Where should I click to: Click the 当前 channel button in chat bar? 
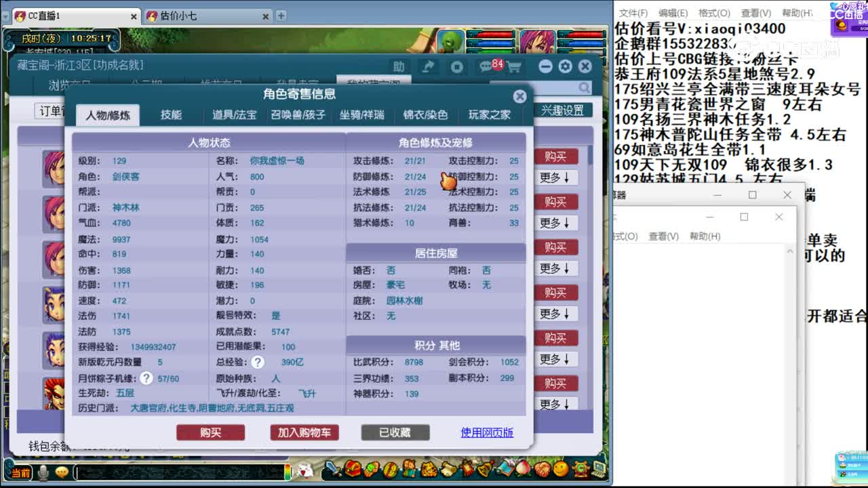click(x=20, y=472)
